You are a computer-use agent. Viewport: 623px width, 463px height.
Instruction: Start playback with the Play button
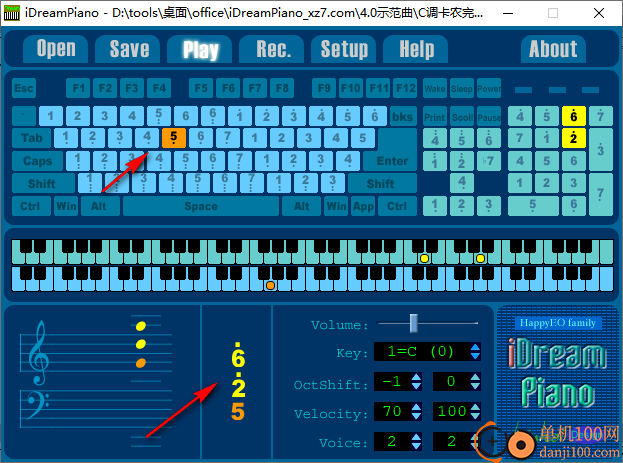(x=199, y=49)
